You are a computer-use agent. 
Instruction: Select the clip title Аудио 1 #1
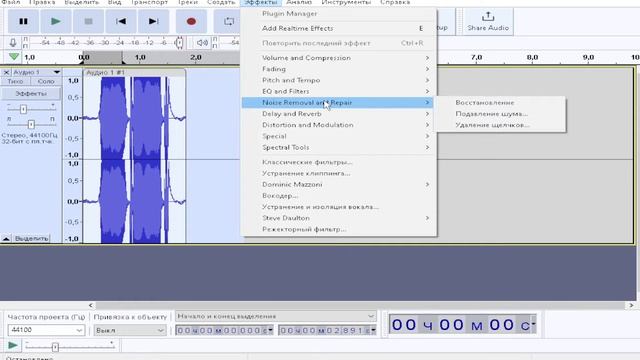106,72
